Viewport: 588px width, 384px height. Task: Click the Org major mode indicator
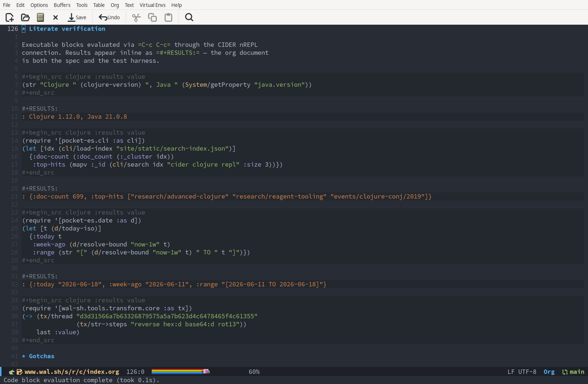[549, 372]
